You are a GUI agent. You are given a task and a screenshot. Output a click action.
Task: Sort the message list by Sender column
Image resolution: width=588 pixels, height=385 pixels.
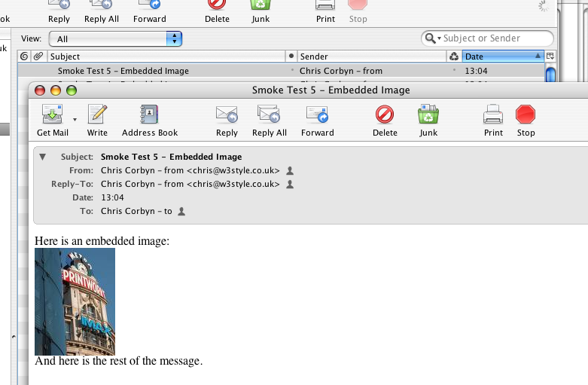369,57
